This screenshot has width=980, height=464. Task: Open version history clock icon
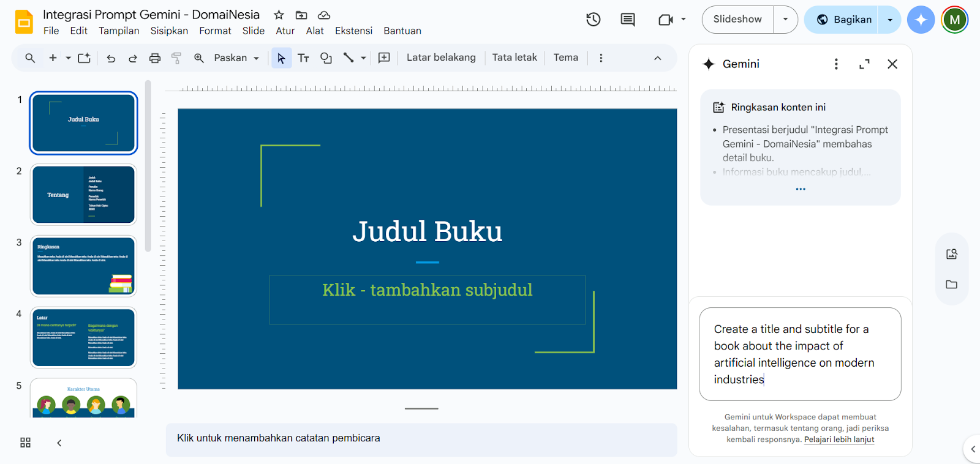pyautogui.click(x=593, y=20)
